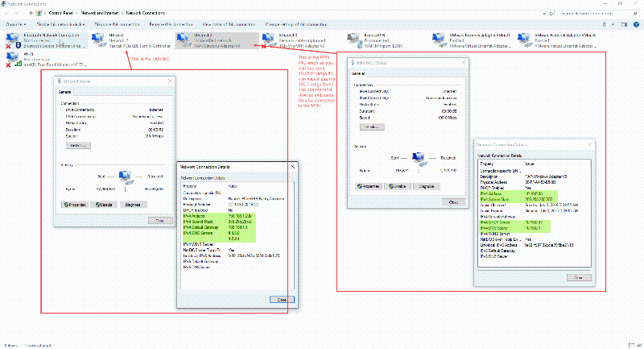The width and height of the screenshot is (644, 349).
Task: Click the search magnifier icon
Action: click(635, 13)
